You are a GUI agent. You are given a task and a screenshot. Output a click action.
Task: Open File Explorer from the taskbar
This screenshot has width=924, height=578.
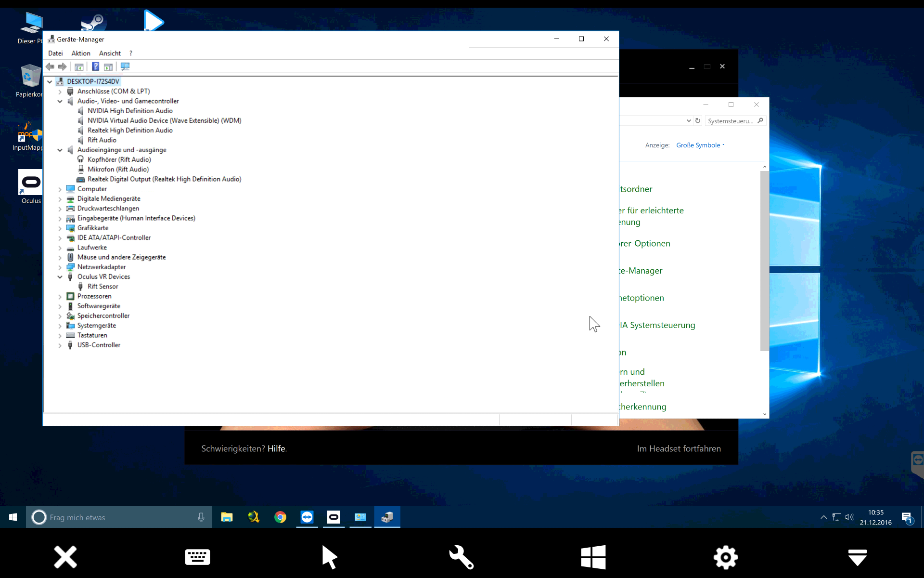(x=227, y=517)
